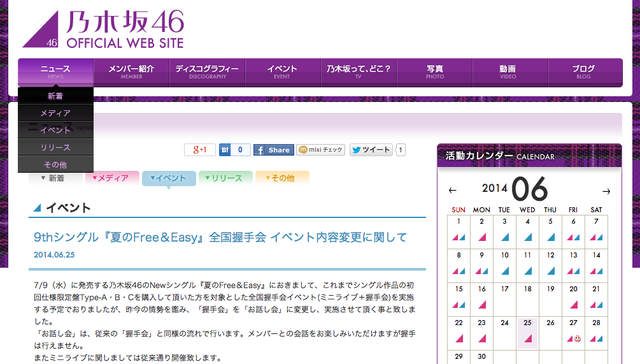Click the event markers on June 9
Viewport: 640px width, 364px height.
pyautogui.click(x=482, y=271)
